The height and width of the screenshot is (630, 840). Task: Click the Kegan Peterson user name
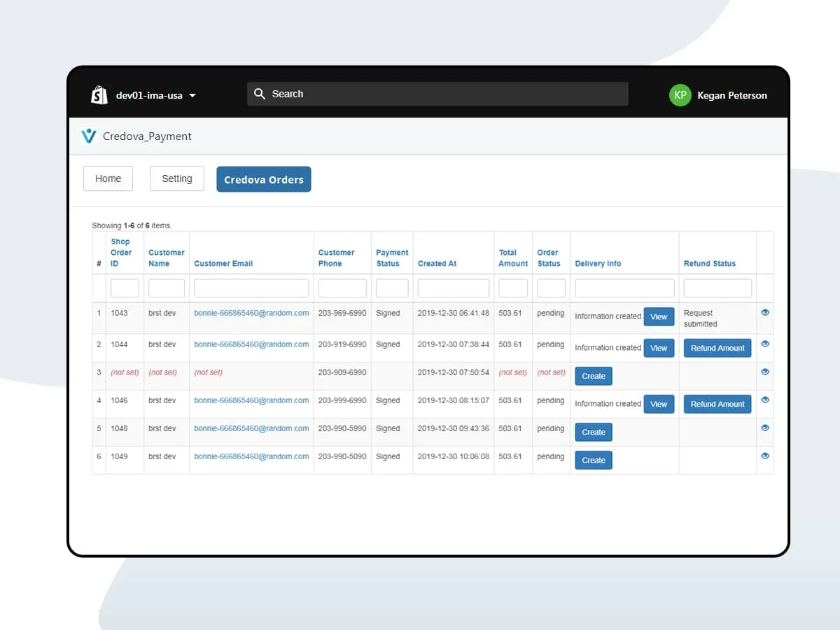[x=732, y=95]
